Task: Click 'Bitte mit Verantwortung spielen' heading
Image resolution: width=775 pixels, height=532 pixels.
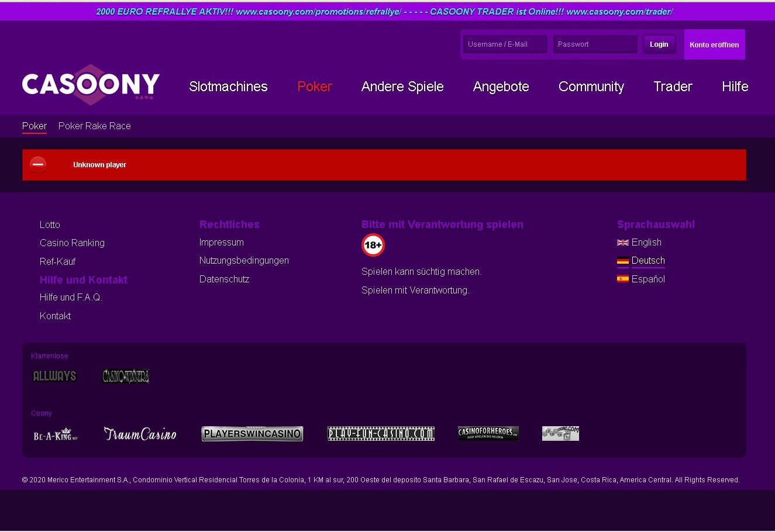Action: click(442, 224)
